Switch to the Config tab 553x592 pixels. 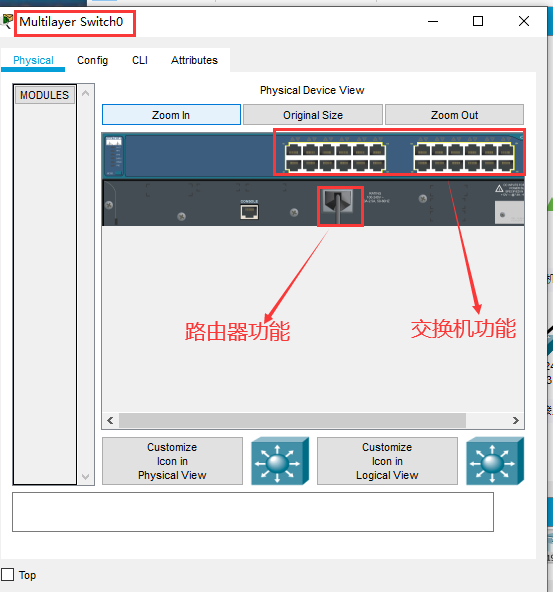(x=92, y=60)
